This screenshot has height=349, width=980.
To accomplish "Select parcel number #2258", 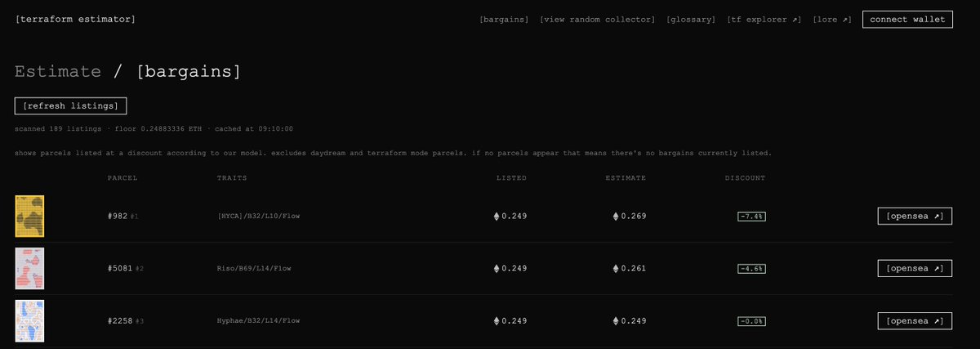I will [x=120, y=321].
